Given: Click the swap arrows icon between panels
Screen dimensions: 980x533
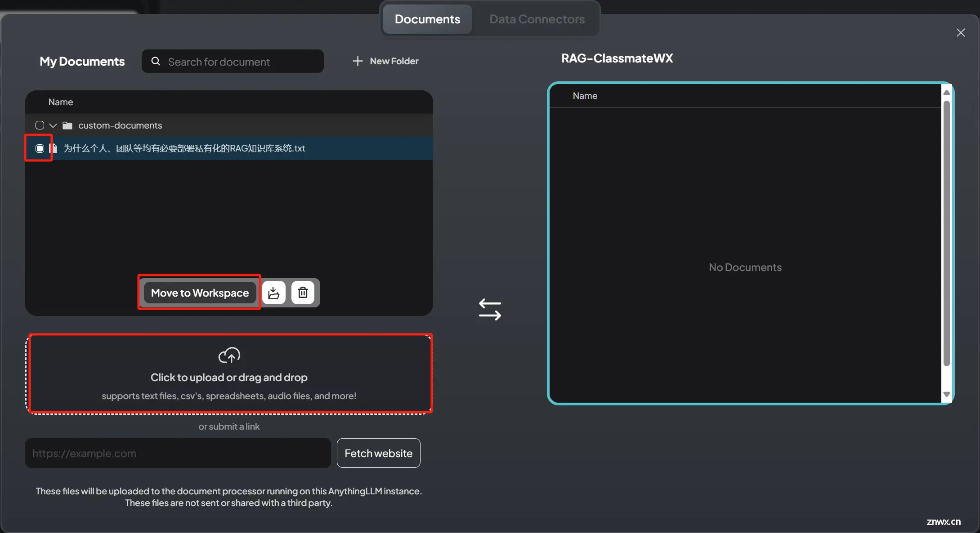Looking at the screenshot, I should click(x=490, y=310).
